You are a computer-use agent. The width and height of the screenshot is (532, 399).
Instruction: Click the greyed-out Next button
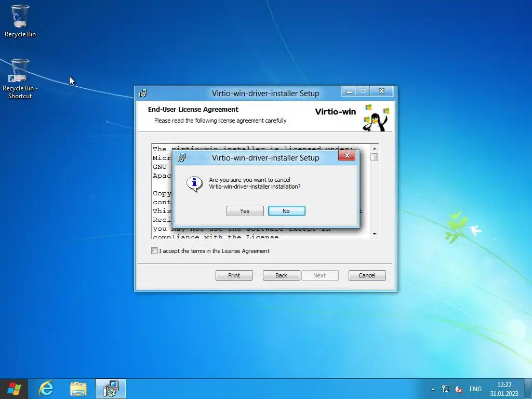tap(320, 275)
